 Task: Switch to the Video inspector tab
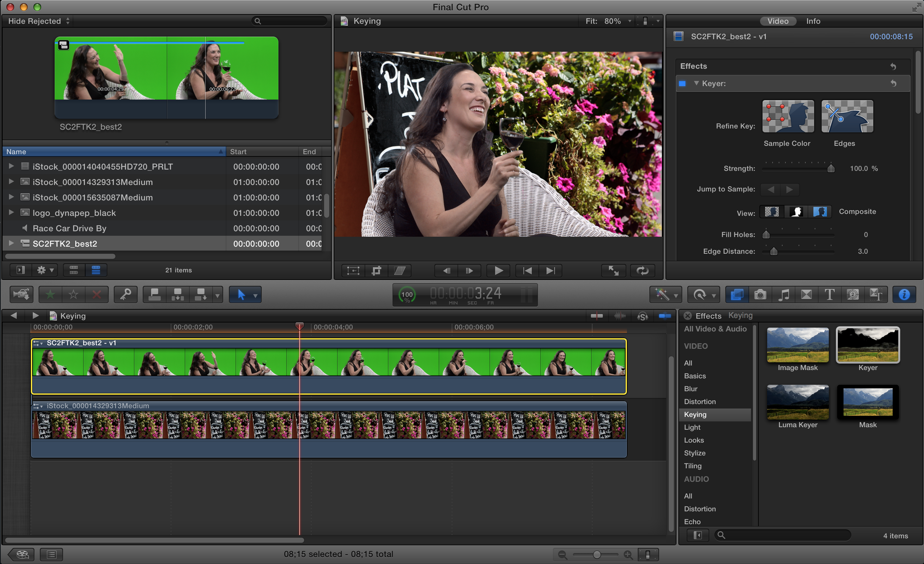coord(777,21)
